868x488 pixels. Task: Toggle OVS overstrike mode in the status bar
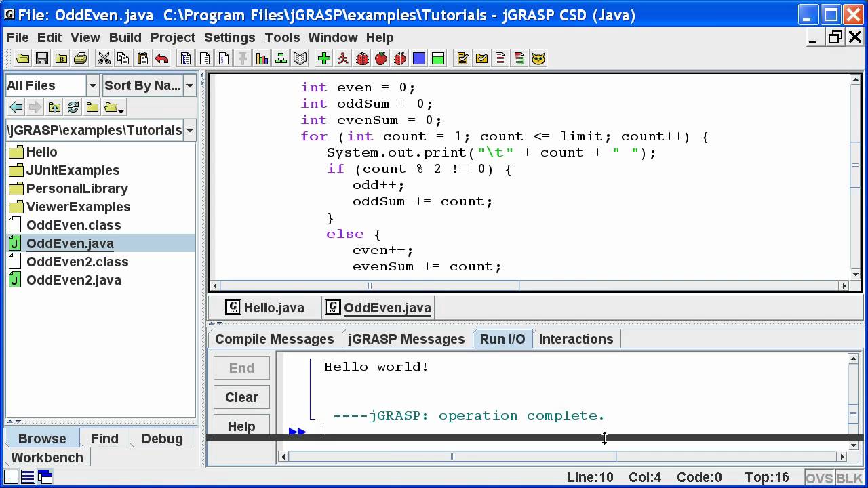[819, 477]
